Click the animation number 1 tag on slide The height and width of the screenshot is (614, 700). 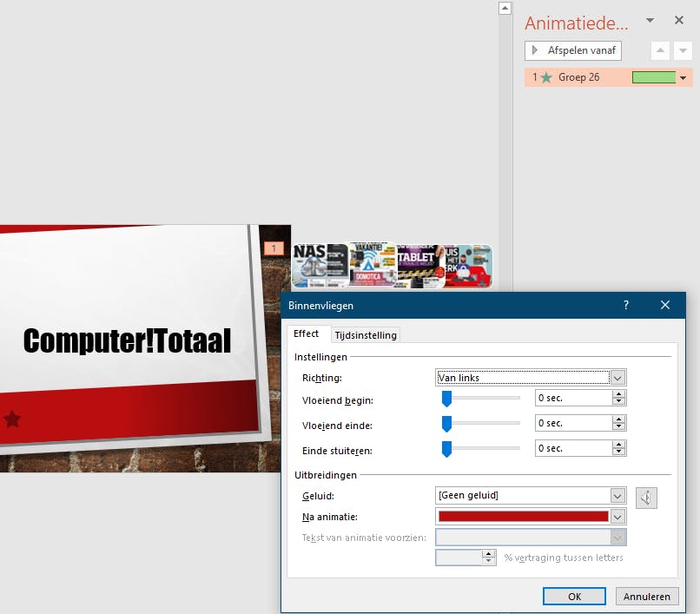click(274, 248)
